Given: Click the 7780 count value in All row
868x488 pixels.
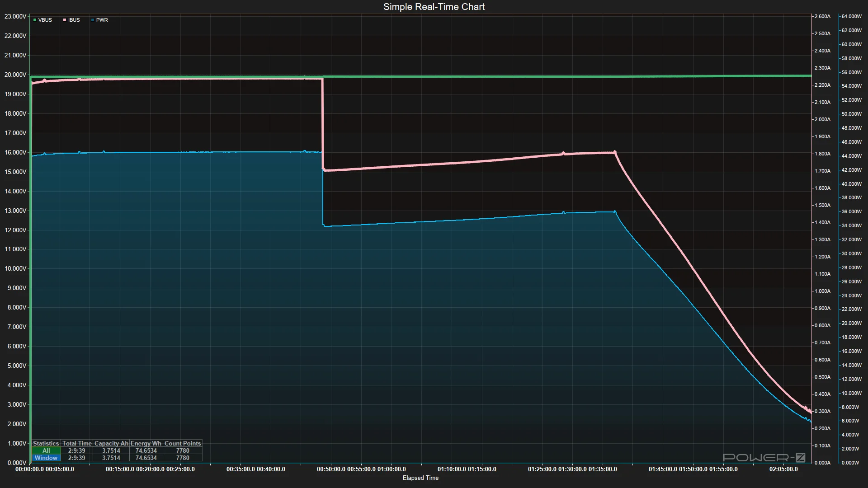Looking at the screenshot, I should (x=183, y=450).
